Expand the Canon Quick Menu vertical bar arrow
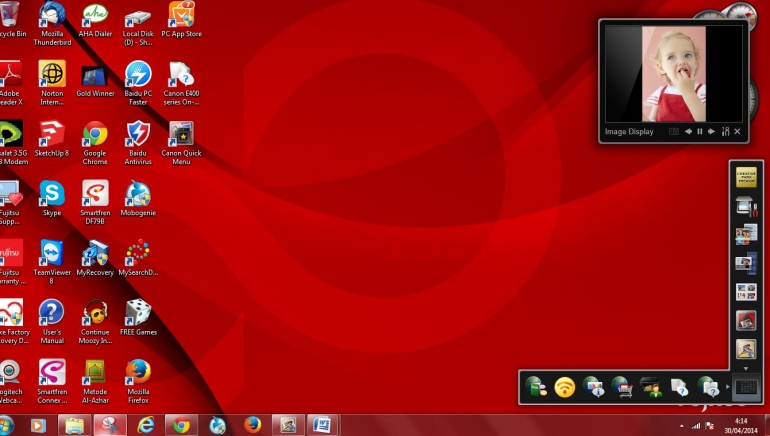Image resolution: width=770 pixels, height=436 pixels. pyautogui.click(x=746, y=368)
